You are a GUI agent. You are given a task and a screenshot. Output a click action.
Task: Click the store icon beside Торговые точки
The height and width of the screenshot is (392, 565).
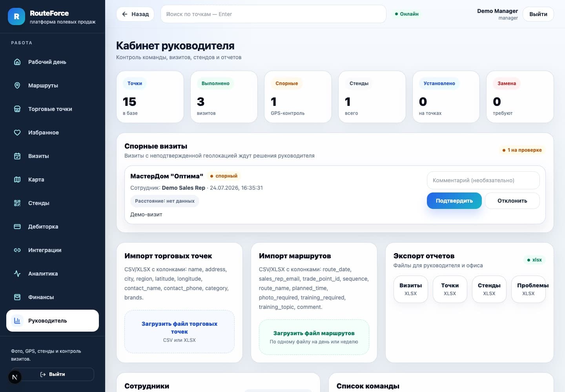pyautogui.click(x=17, y=109)
